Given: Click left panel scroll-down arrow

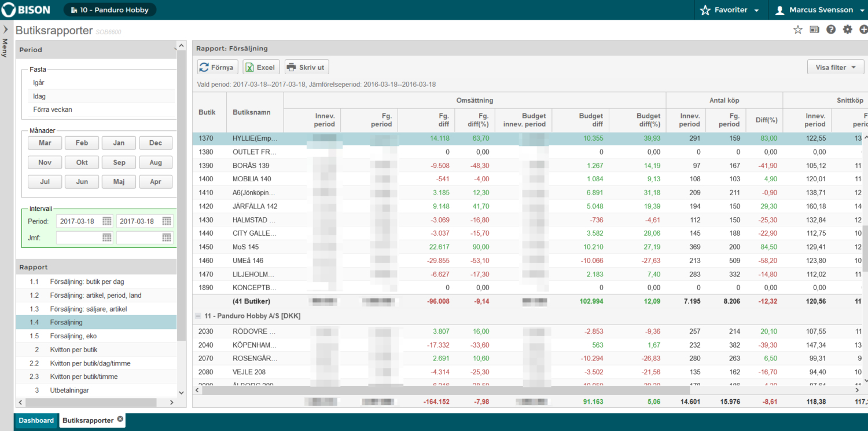Looking at the screenshot, I should pos(182,392).
